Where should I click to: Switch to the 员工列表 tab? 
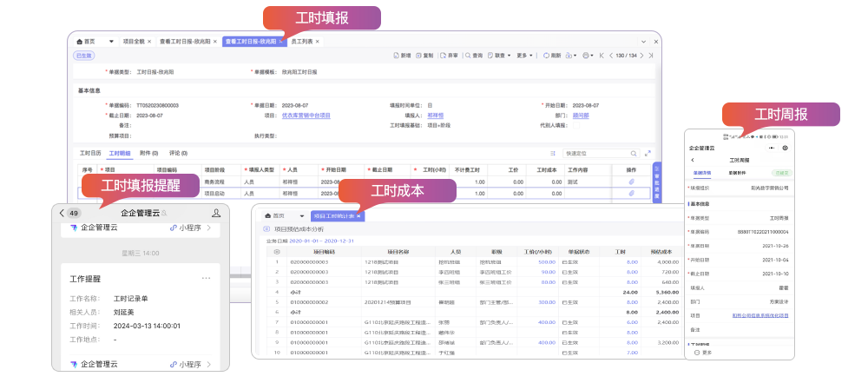pyautogui.click(x=302, y=41)
